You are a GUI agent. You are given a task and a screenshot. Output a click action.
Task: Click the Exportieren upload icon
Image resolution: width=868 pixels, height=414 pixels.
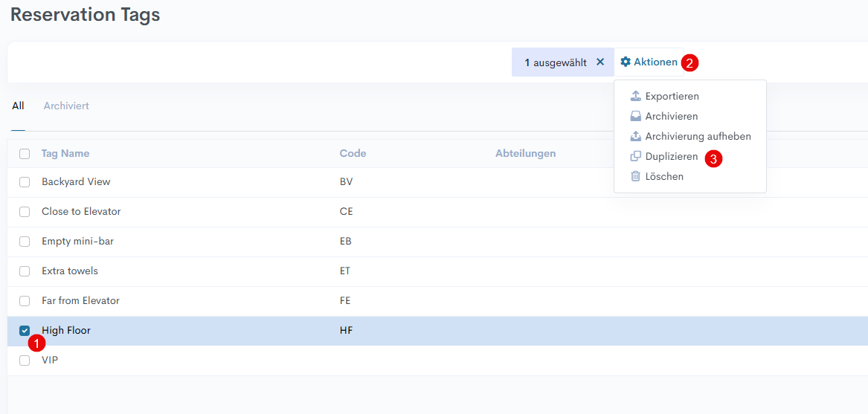[x=635, y=97]
